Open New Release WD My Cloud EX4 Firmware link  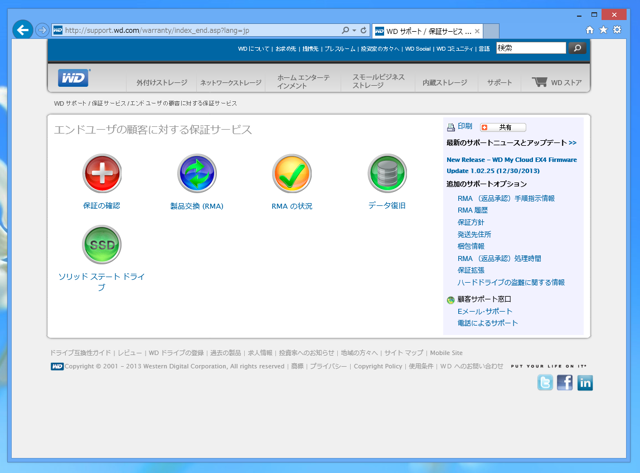click(512, 165)
